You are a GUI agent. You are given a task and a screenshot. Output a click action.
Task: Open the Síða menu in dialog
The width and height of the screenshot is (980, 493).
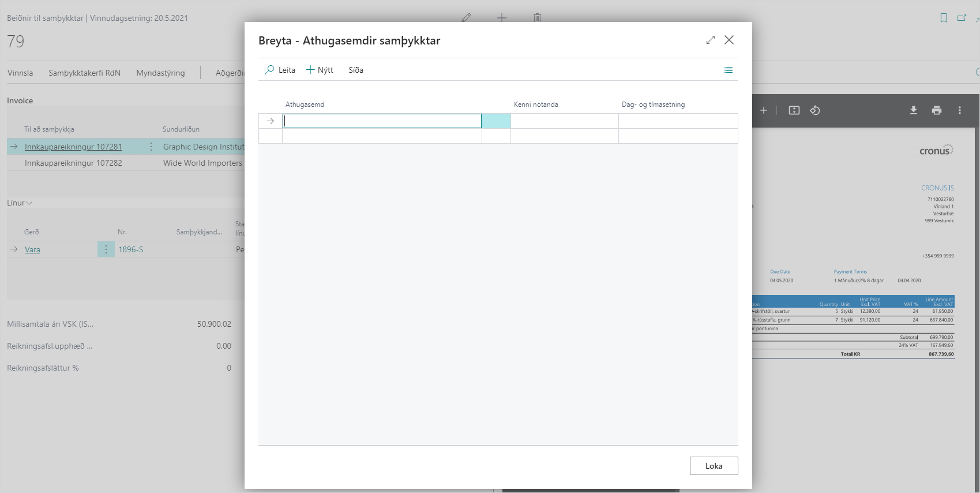(355, 70)
